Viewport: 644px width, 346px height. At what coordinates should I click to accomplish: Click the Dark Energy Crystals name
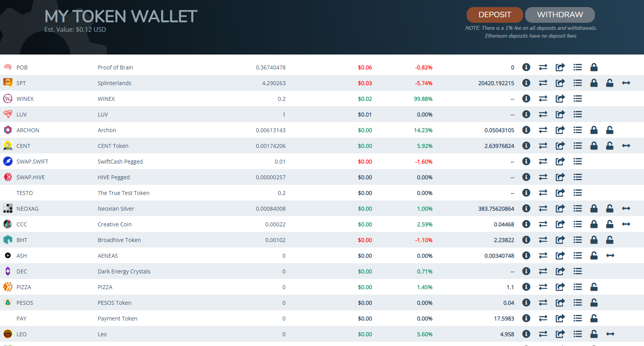124,271
